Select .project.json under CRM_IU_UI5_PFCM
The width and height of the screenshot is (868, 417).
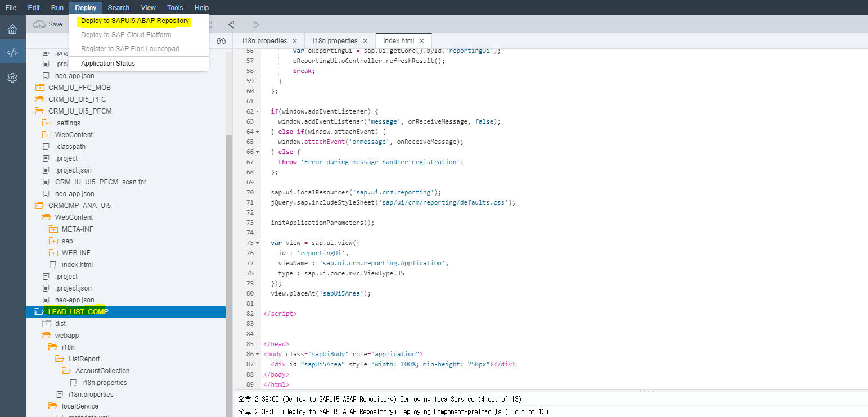click(x=73, y=170)
